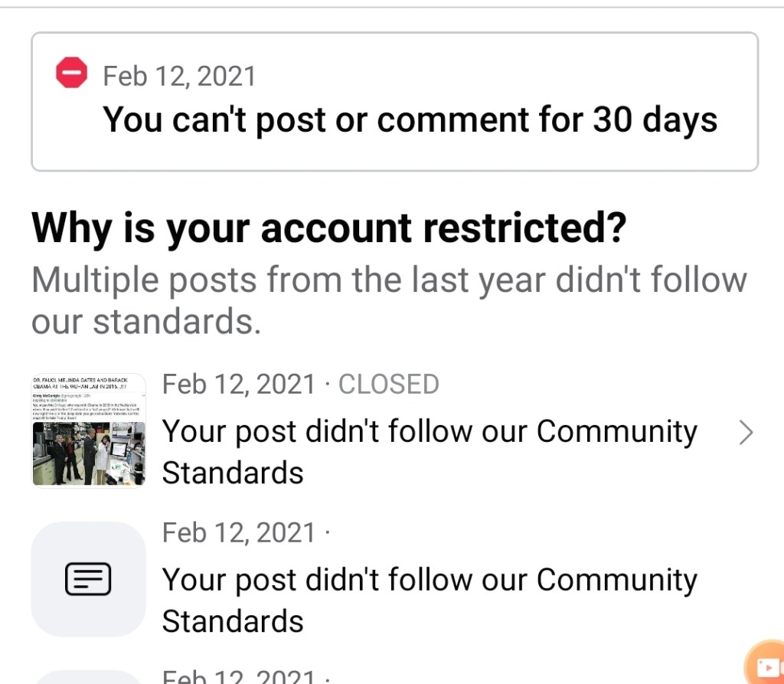784x684 pixels.
Task: Open the Fauci Obama lab post thumbnail
Action: (88, 430)
